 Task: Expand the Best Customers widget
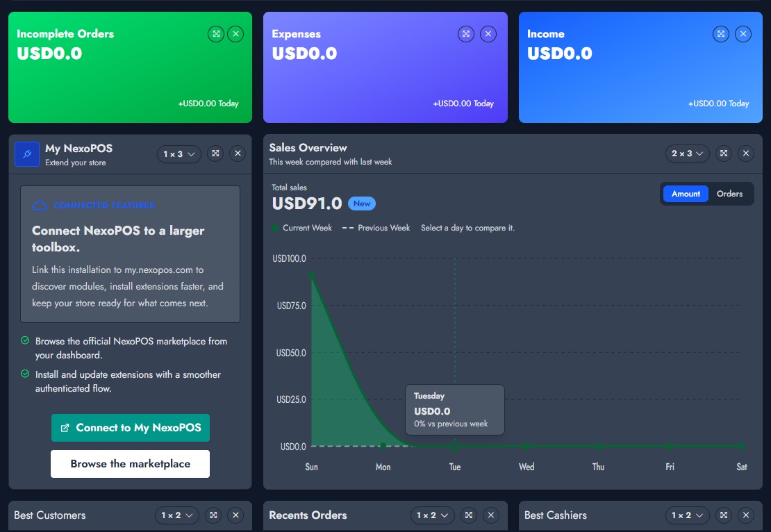(213, 515)
